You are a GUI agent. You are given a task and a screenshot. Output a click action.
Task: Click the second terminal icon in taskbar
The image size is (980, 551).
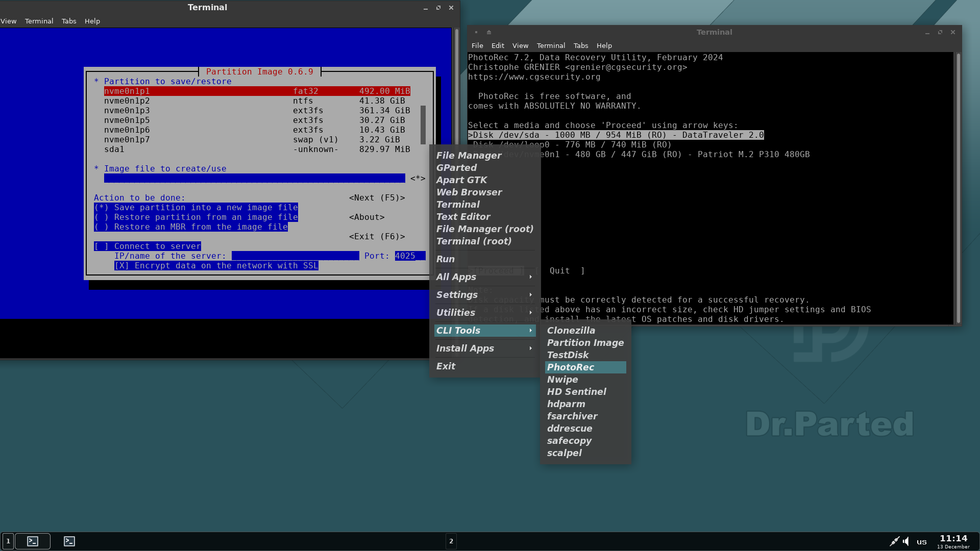(x=69, y=541)
